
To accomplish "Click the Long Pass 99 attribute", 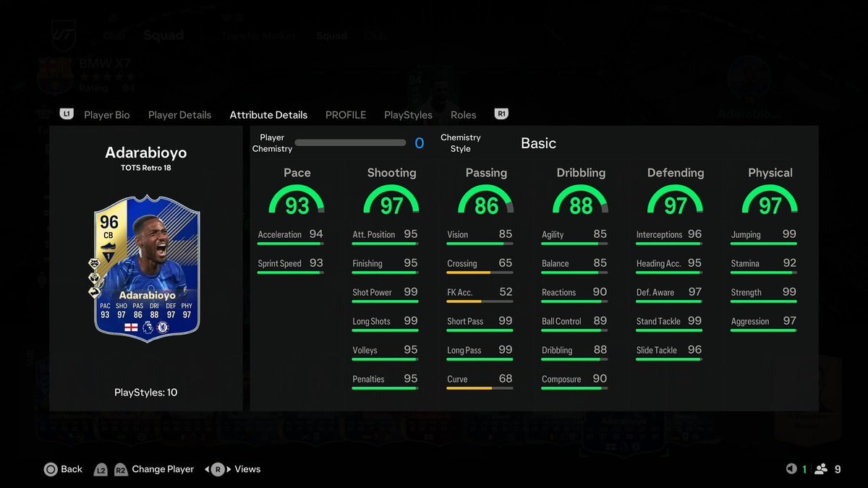I will point(480,351).
